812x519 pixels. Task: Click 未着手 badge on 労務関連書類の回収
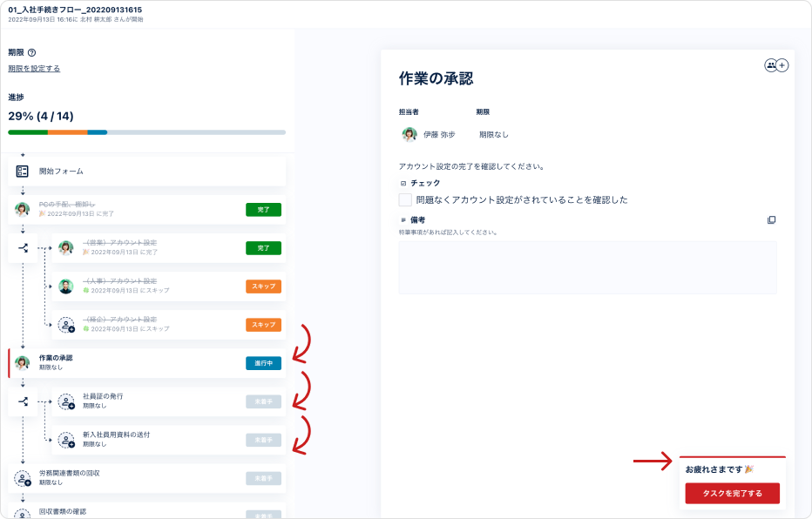coord(264,478)
